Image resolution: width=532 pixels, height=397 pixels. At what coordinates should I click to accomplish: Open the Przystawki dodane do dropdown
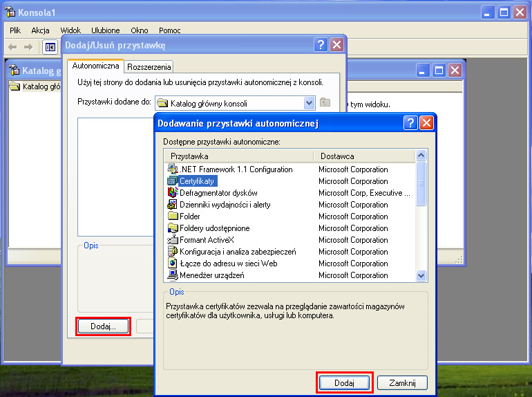pos(309,103)
